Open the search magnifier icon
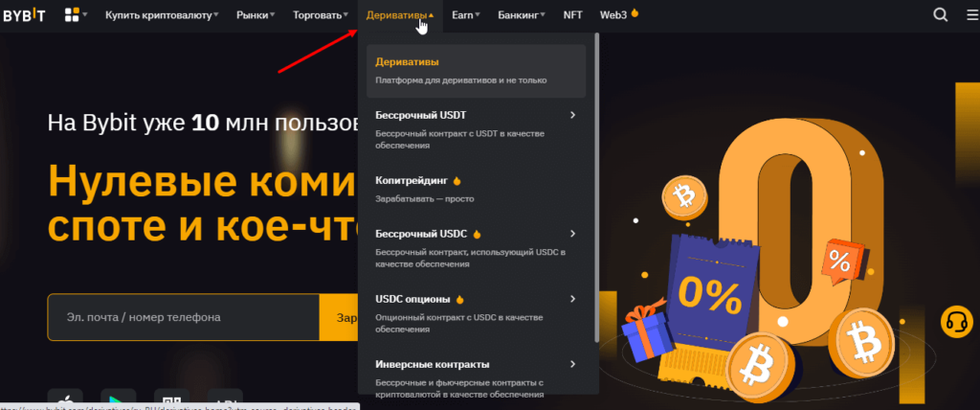 940,15
